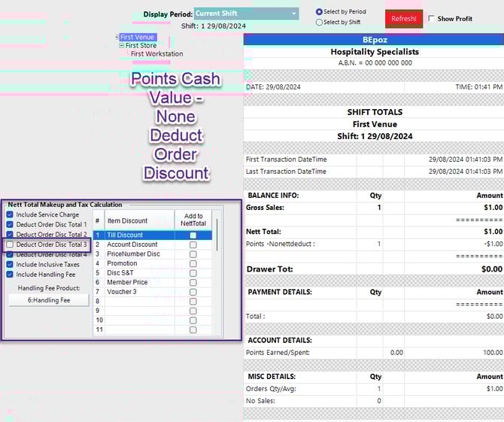Check Deduct Order Disc Total 3

click(10, 244)
